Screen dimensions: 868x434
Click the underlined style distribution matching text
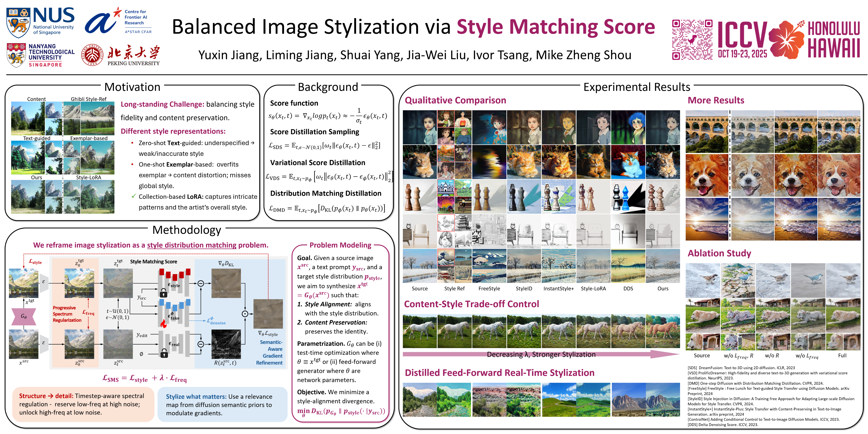click(x=191, y=245)
